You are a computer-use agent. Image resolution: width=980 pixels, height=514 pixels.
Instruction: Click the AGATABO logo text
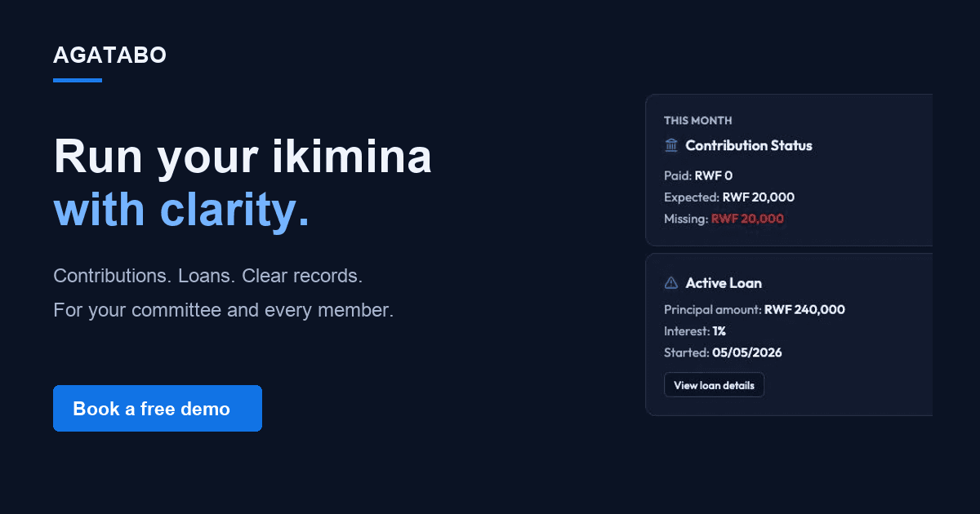coord(110,55)
